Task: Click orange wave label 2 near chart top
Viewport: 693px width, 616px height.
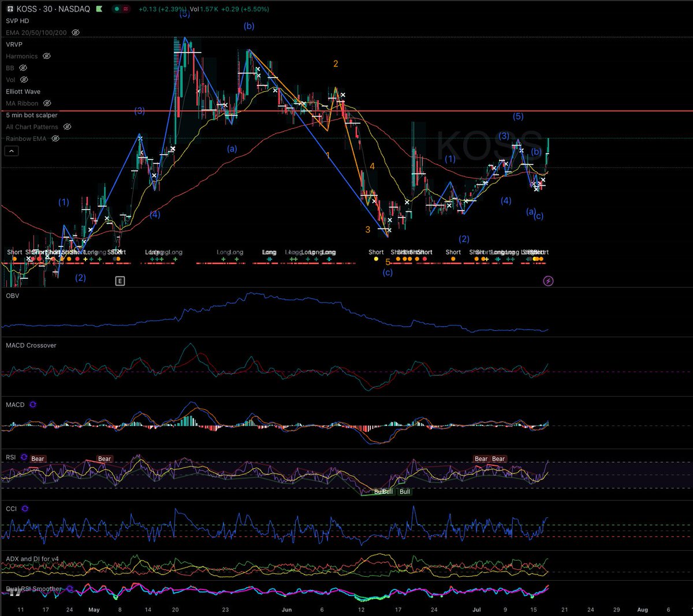Action: pyautogui.click(x=336, y=64)
